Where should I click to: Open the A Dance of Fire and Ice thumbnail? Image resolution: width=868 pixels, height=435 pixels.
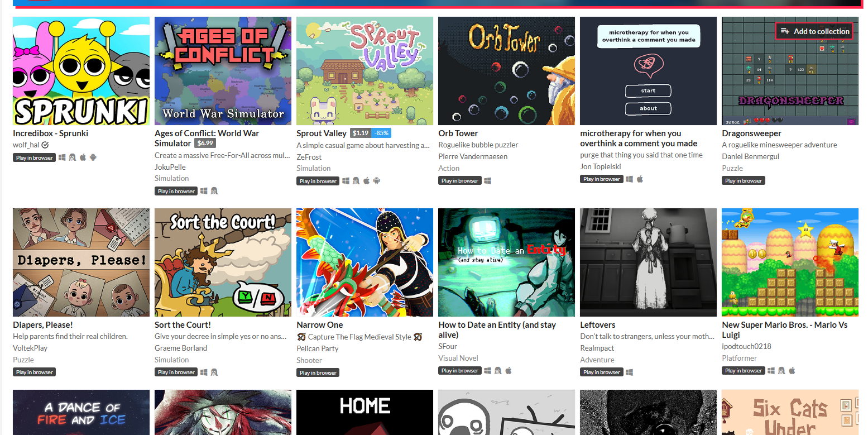(81, 412)
